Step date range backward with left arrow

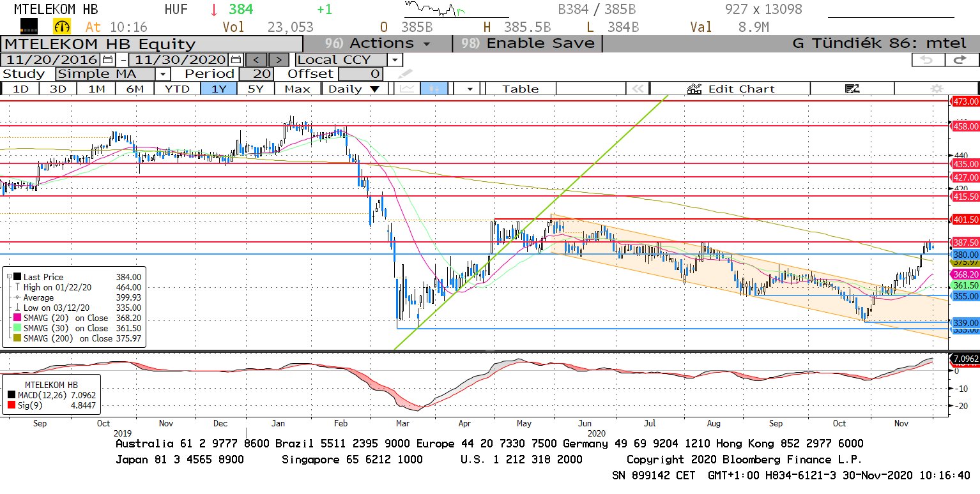tap(255, 59)
